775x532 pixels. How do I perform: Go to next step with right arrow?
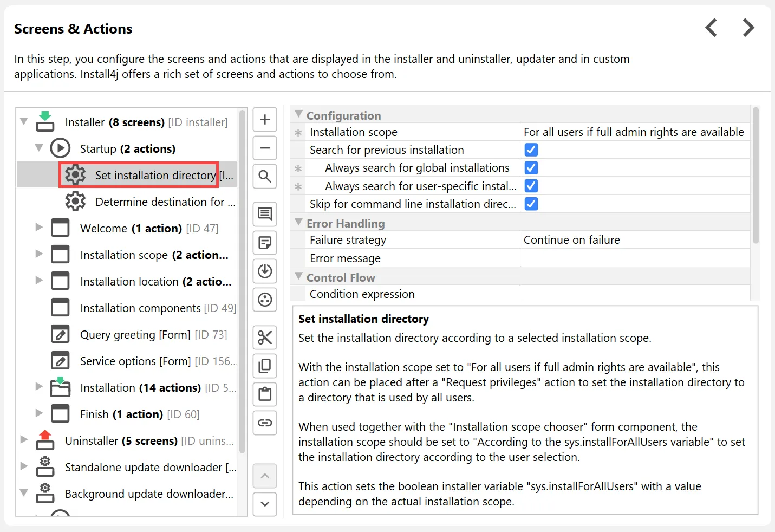748,28
